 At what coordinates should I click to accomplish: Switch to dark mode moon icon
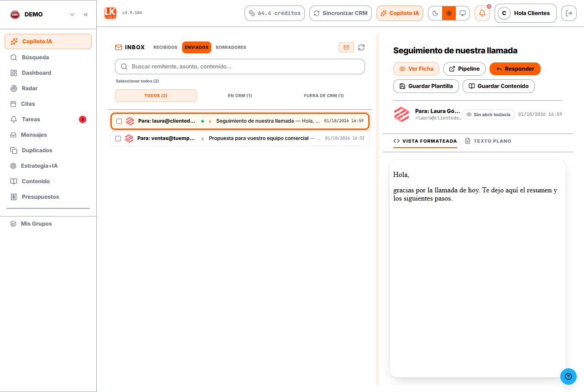pyautogui.click(x=435, y=13)
